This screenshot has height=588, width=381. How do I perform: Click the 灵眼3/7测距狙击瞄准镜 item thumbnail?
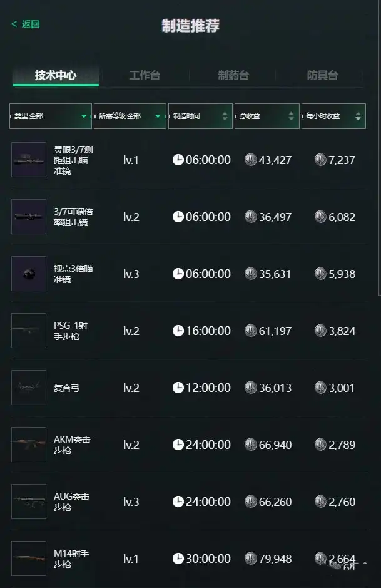click(29, 160)
